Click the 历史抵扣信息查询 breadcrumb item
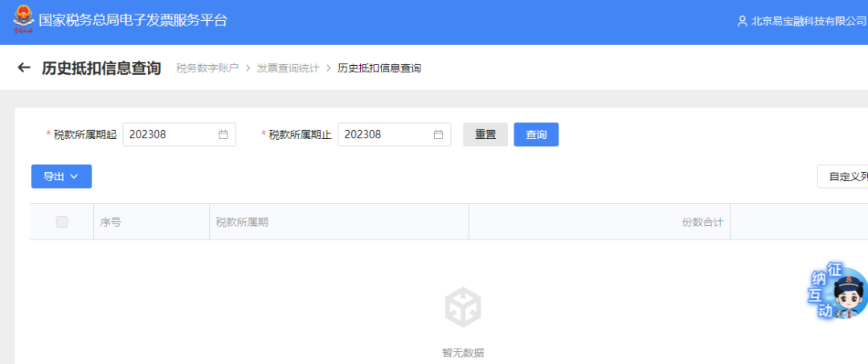Image resolution: width=868 pixels, height=364 pixels. (379, 68)
